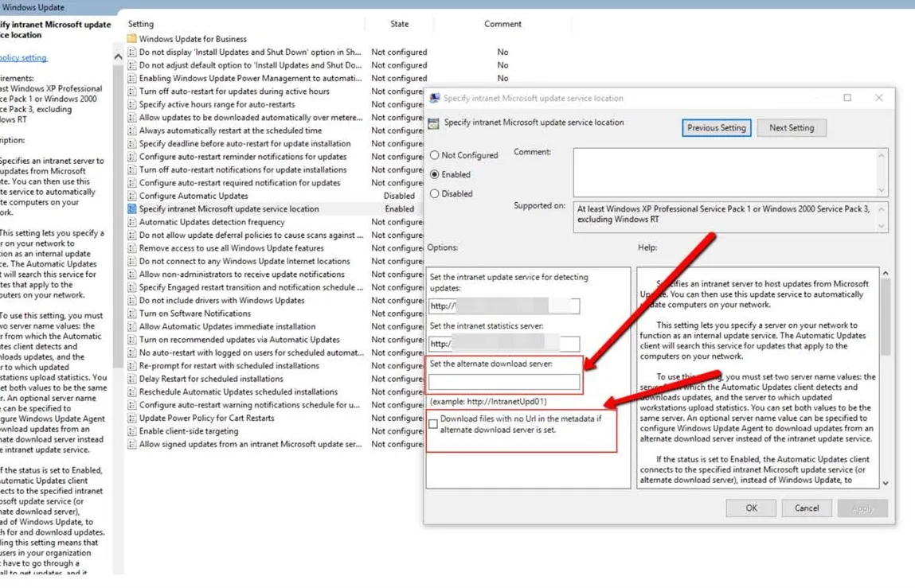Screen dimensions: 915x588
Task: Click the Windows Update for Business folder icon
Action: click(131, 39)
